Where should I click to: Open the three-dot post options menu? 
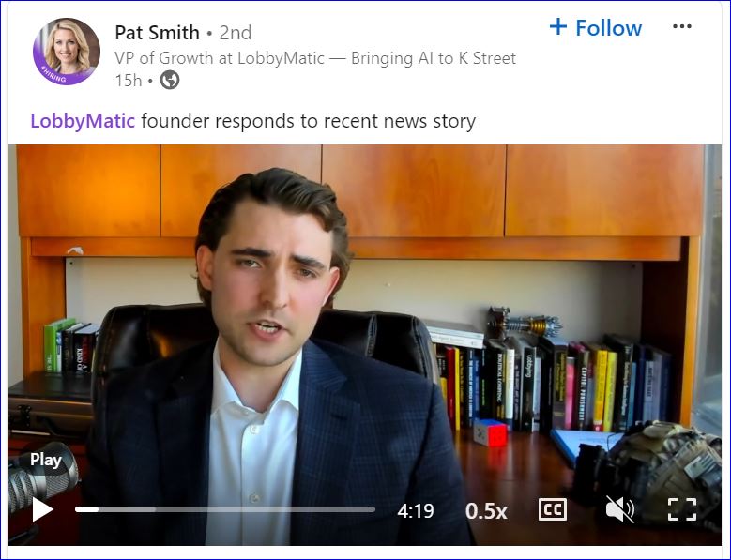(682, 26)
